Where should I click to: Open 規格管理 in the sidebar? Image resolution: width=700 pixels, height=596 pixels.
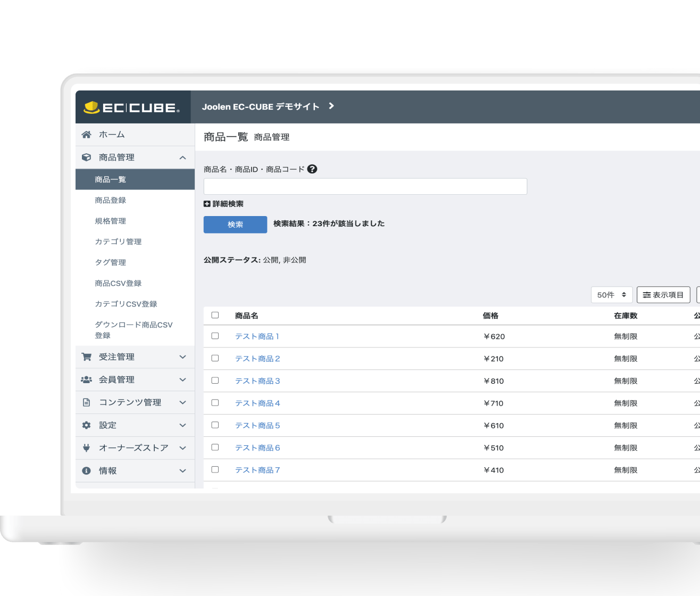(x=111, y=221)
